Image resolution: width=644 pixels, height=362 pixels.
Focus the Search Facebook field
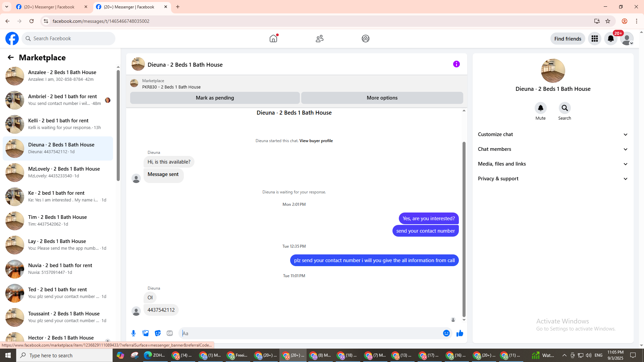tap(69, 39)
